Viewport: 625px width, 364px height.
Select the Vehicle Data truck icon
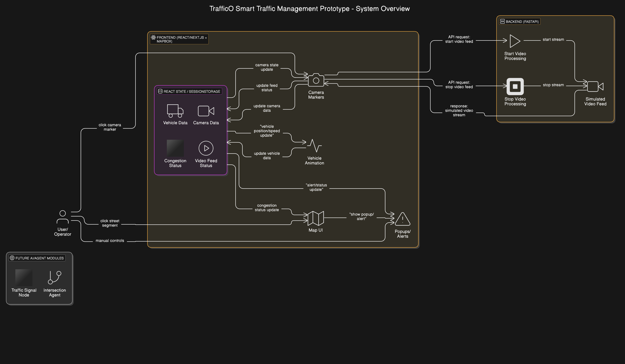(x=175, y=111)
